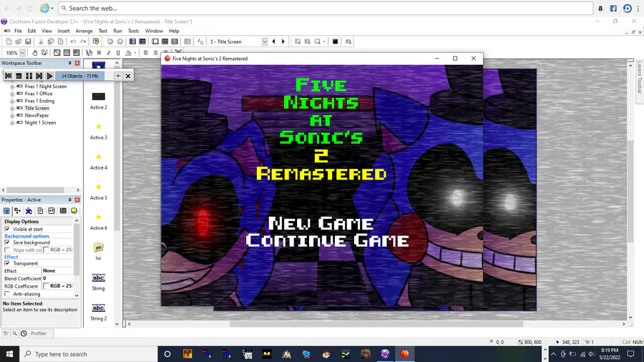
Task: Toggle Wipe with color checkbox
Action: coord(7,250)
